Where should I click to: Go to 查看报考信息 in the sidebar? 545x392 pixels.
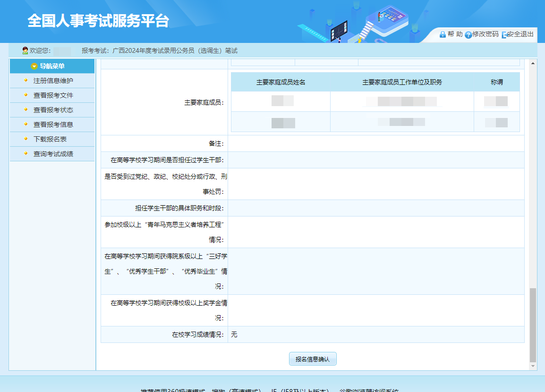click(53, 125)
